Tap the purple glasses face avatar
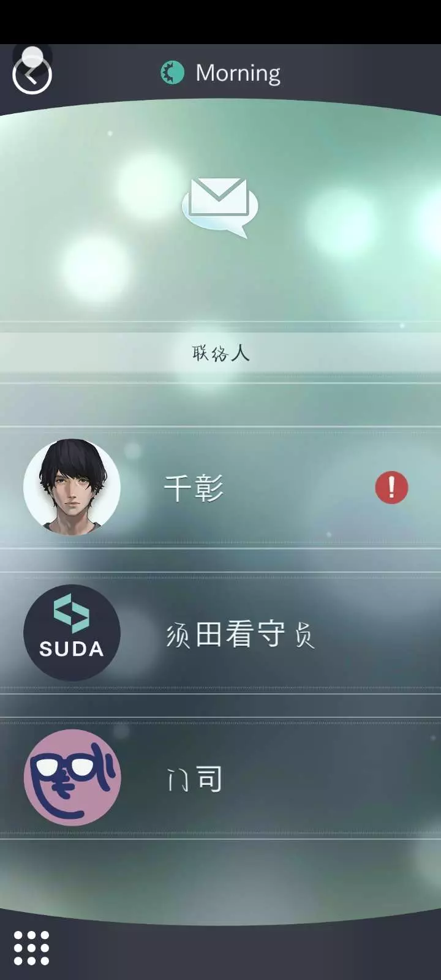Viewport: 441px width, 980px height. [72, 778]
